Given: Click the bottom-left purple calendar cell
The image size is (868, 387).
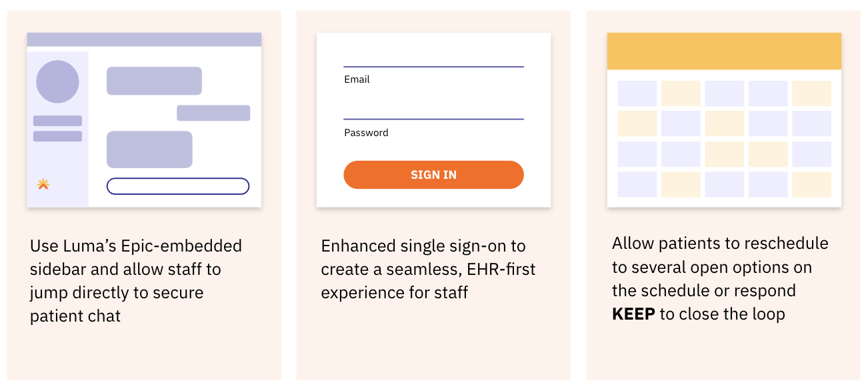Looking at the screenshot, I should click(x=637, y=184).
